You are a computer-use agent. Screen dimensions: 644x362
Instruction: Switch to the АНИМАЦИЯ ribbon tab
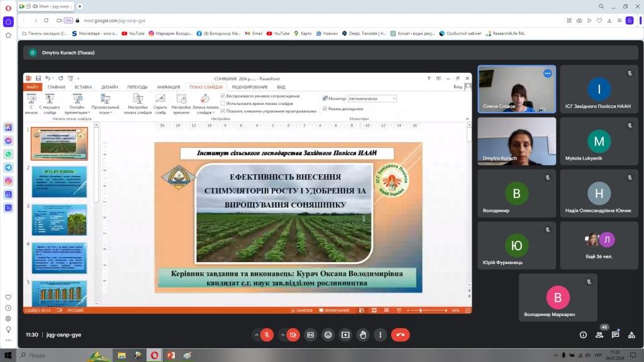click(x=168, y=87)
